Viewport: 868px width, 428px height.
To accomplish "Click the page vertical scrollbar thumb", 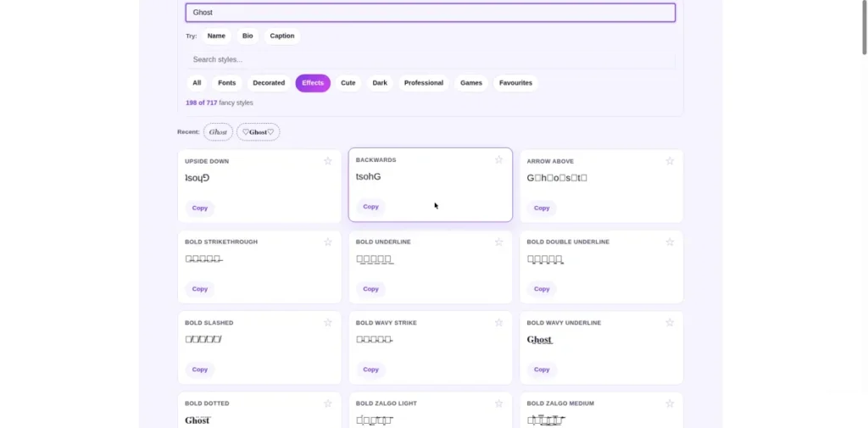I will [864, 28].
